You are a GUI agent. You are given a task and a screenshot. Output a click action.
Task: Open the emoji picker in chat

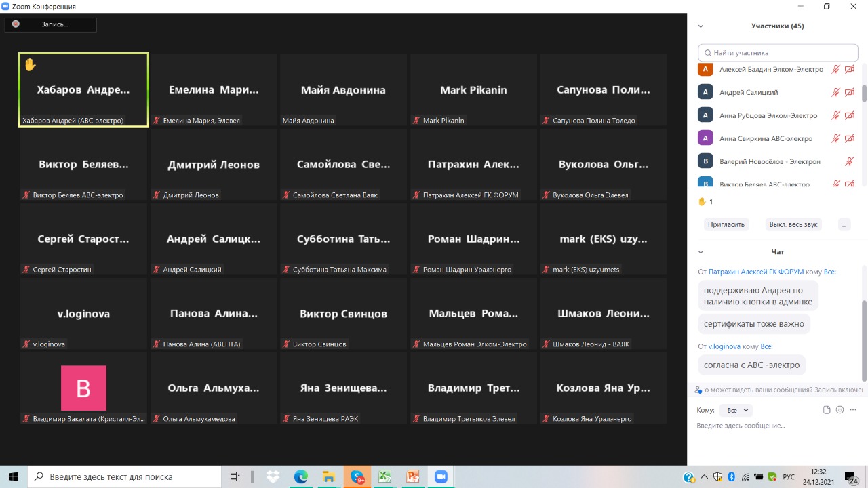pos(840,410)
